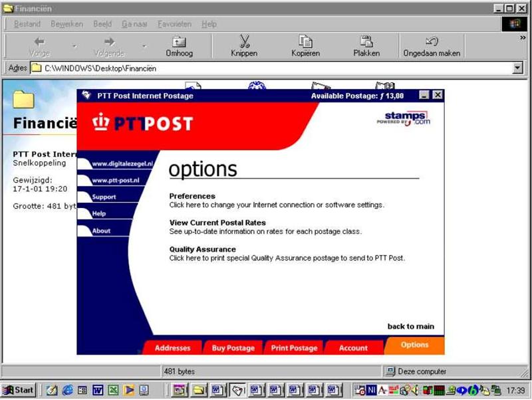Image resolution: width=532 pixels, height=400 pixels.
Task: Click the "Snelkoppeling" text in the left pane
Action: point(39,163)
